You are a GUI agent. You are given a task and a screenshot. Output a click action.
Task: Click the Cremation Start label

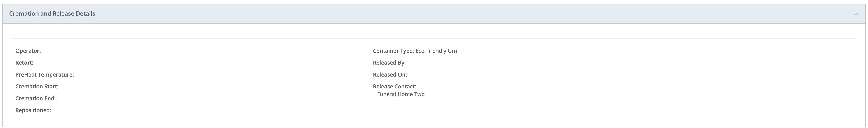coord(37,87)
